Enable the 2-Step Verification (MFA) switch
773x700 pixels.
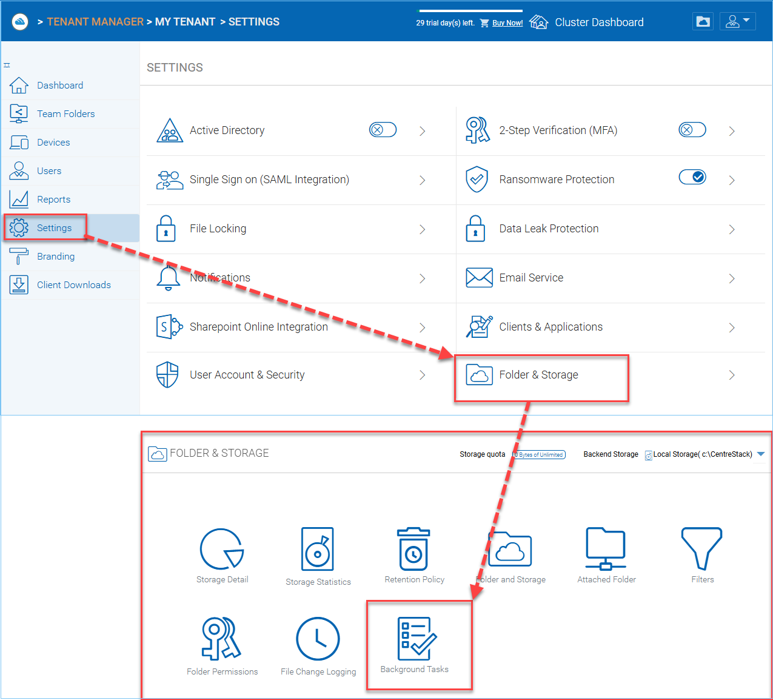(692, 130)
